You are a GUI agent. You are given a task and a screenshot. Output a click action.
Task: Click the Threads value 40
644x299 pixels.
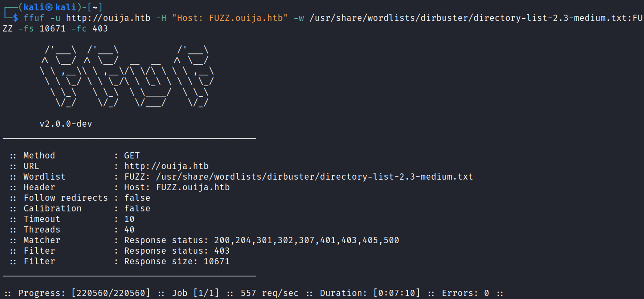click(x=129, y=230)
